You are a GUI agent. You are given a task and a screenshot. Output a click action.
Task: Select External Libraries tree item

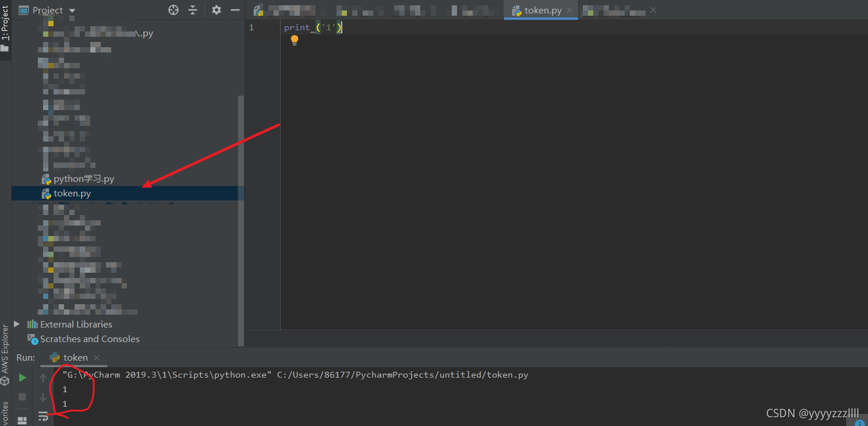76,324
